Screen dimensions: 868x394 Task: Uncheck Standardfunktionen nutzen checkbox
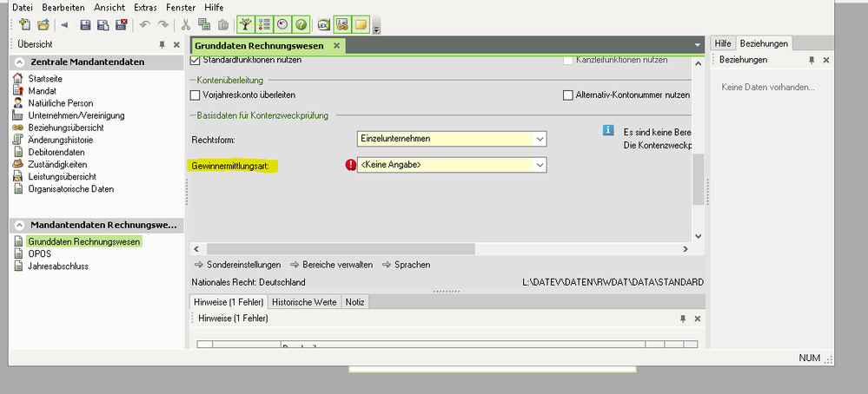click(195, 61)
